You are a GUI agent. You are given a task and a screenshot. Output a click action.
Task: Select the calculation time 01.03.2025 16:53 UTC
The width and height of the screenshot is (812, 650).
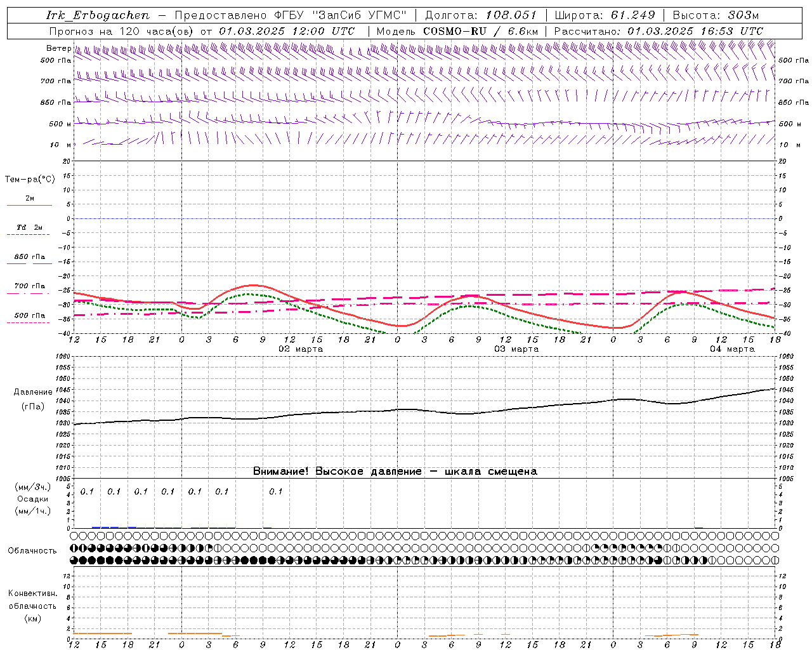[x=695, y=31]
